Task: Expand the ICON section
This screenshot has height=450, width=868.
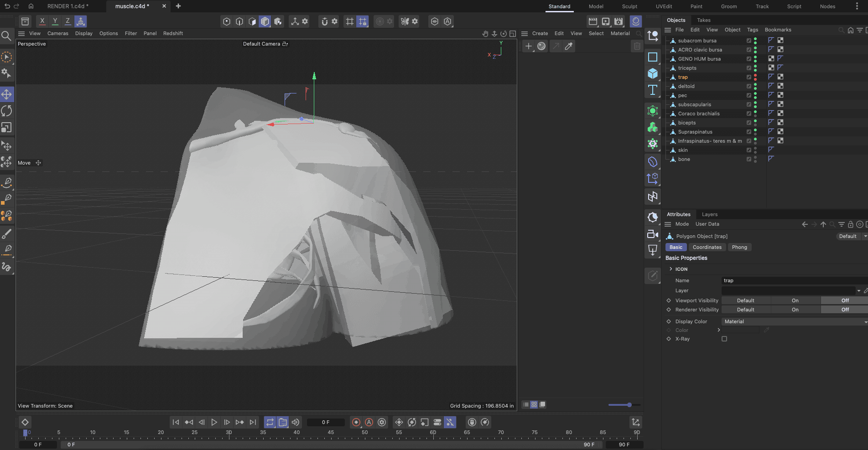Action: [x=670, y=269]
